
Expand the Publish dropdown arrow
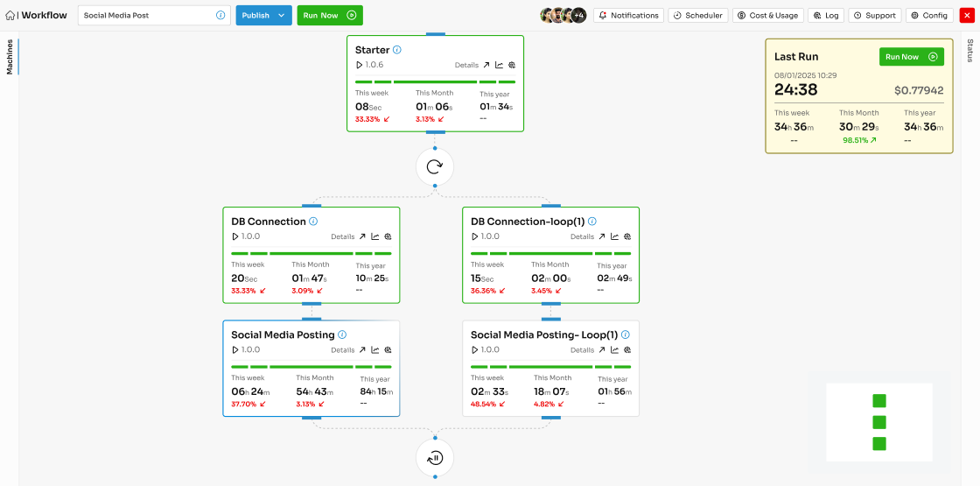point(282,16)
